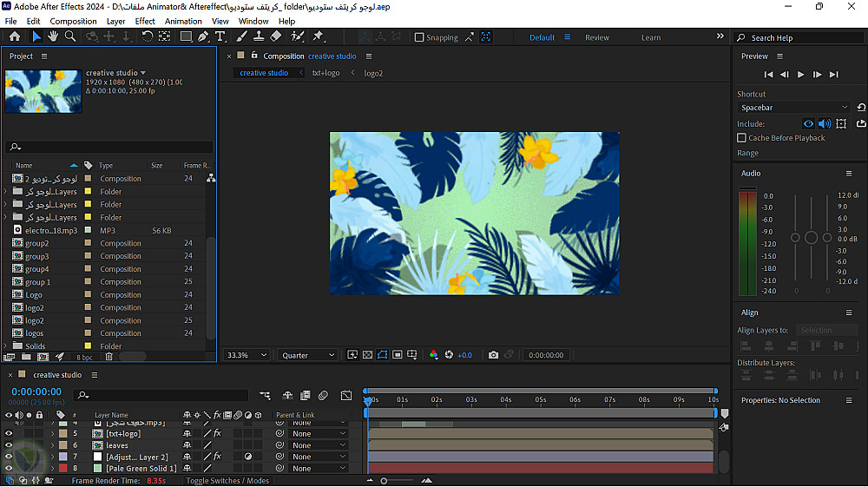Select the Clone Stamp tool
Viewport: 868px width, 487px height.
click(x=259, y=36)
